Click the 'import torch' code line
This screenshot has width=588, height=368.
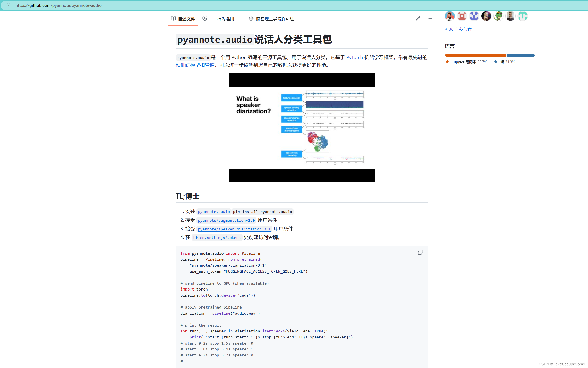[194, 289]
